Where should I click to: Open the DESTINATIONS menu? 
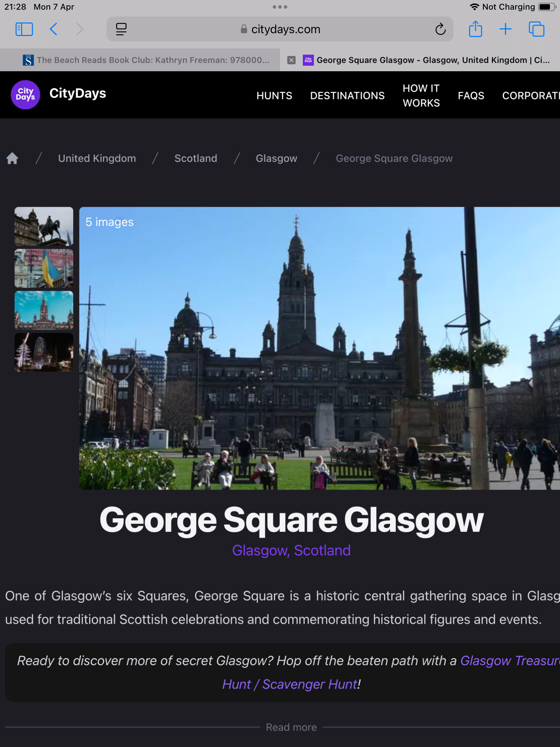(347, 95)
